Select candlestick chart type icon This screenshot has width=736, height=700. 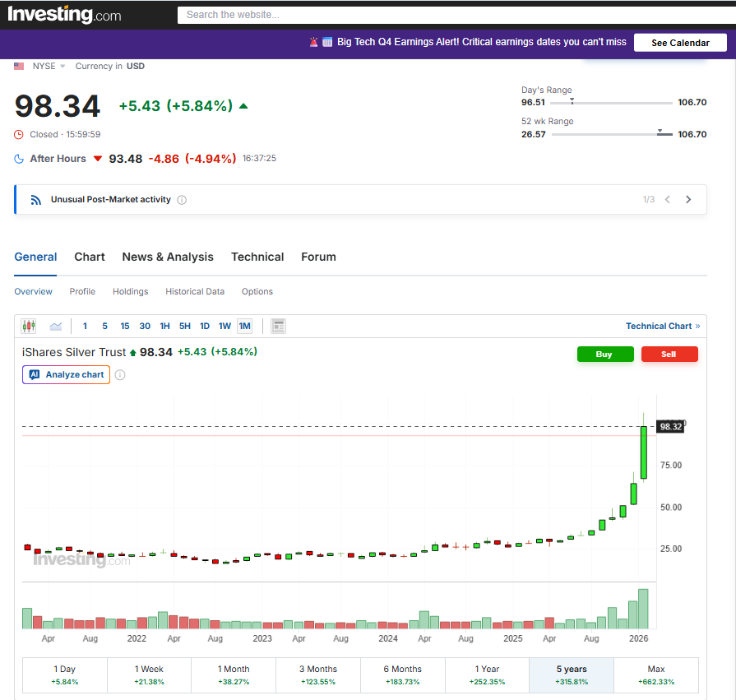click(x=29, y=326)
